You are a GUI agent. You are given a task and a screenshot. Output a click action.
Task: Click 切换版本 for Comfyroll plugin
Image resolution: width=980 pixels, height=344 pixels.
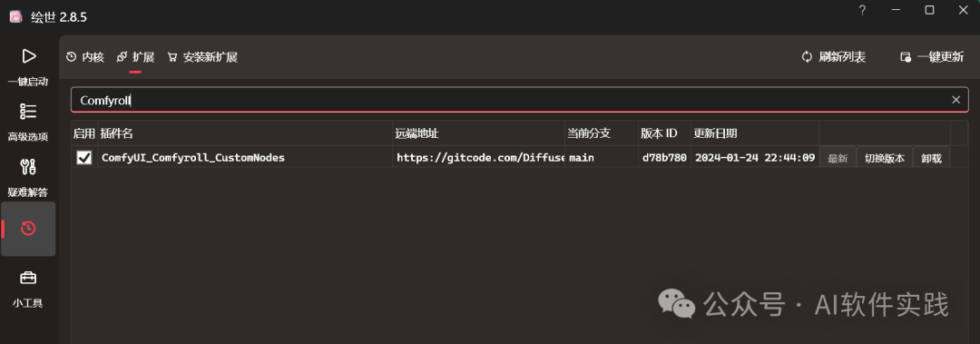(885, 158)
